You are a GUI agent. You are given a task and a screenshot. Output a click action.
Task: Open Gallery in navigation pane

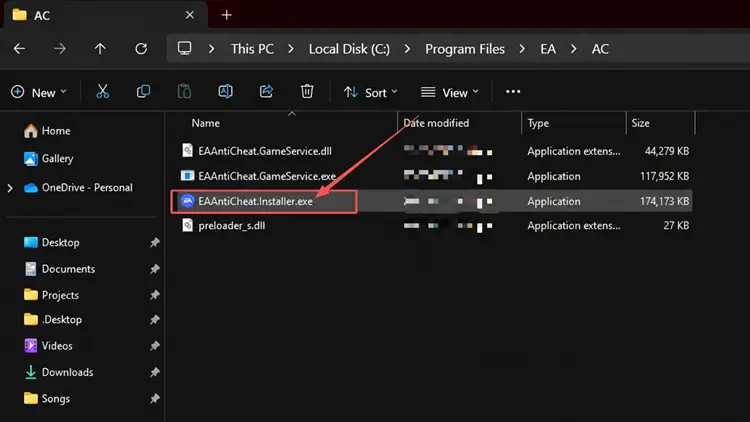[48, 158]
